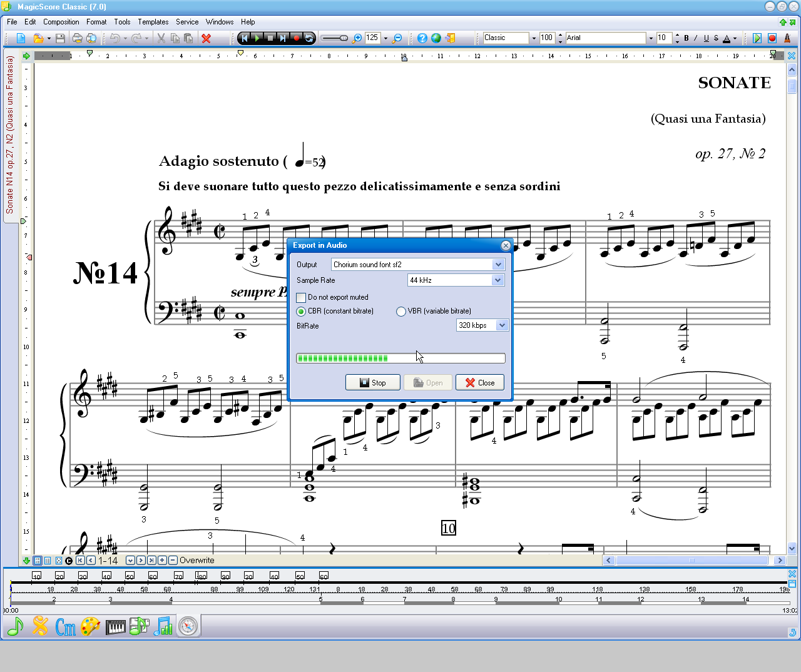Open the Classic style dropdown
Screen dimensions: 801x672
pos(534,38)
